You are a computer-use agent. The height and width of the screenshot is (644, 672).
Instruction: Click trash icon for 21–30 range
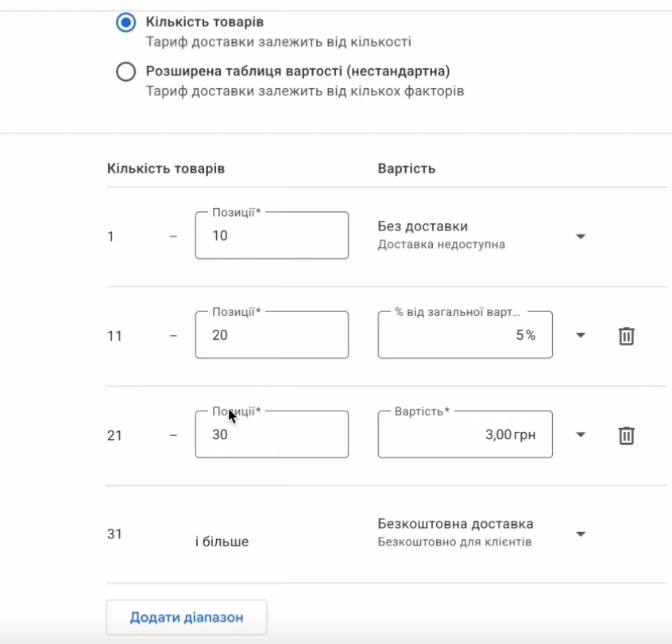point(626,435)
